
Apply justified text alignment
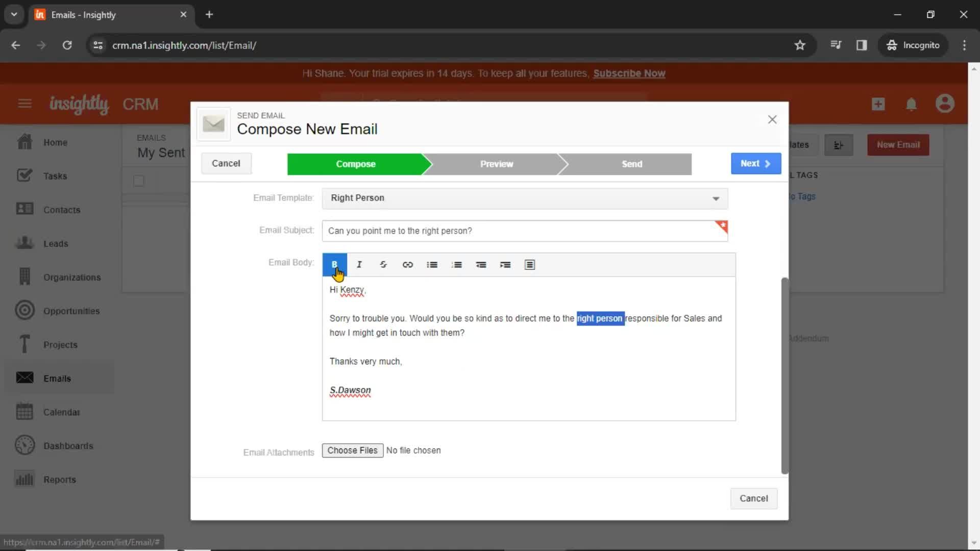point(530,264)
